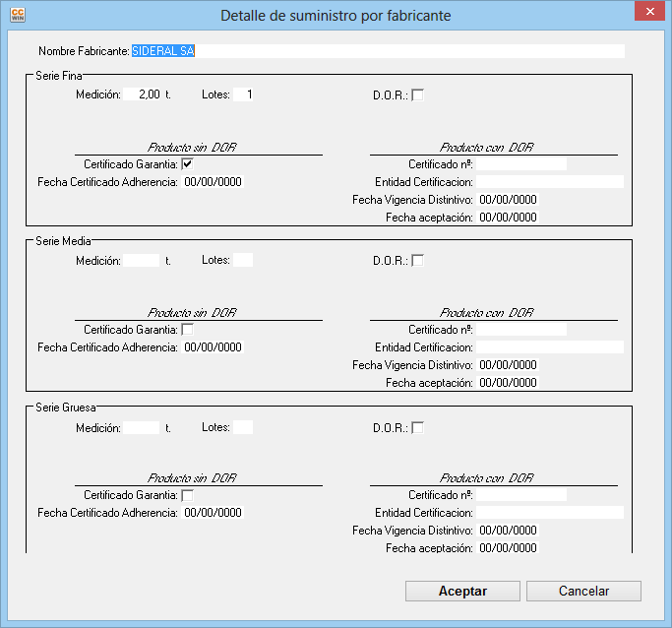The height and width of the screenshot is (628, 672).
Task: Edit Fecha Certificado Adherencia in Serie Gruesa
Action: click(x=213, y=513)
